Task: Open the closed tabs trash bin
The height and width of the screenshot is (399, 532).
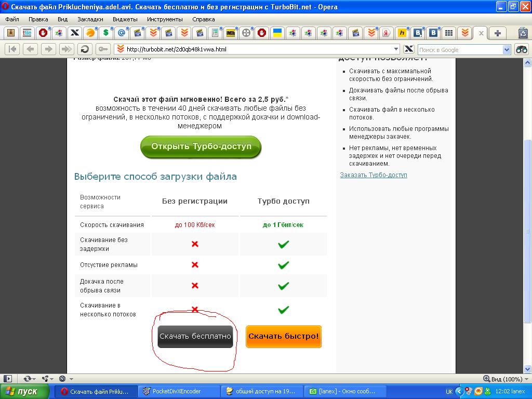Action: (523, 33)
